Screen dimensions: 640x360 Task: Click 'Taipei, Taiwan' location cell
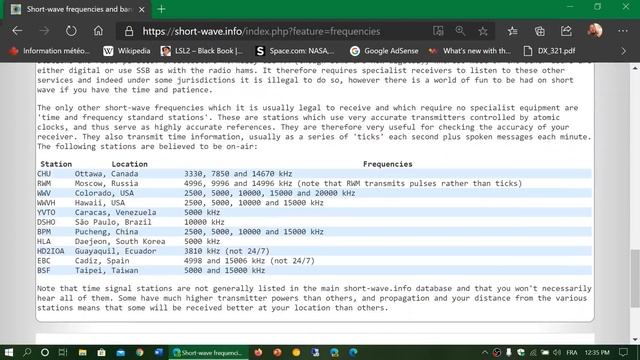click(107, 270)
